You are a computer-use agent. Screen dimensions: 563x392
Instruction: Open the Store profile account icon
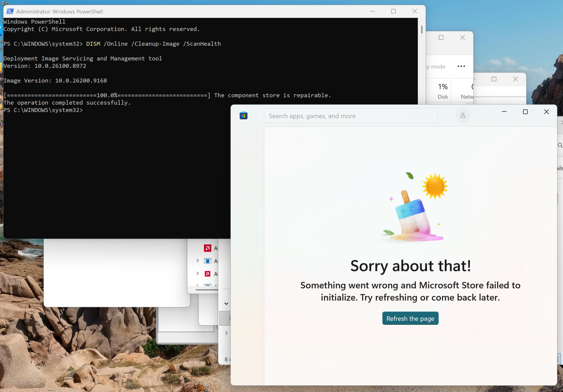(x=463, y=116)
